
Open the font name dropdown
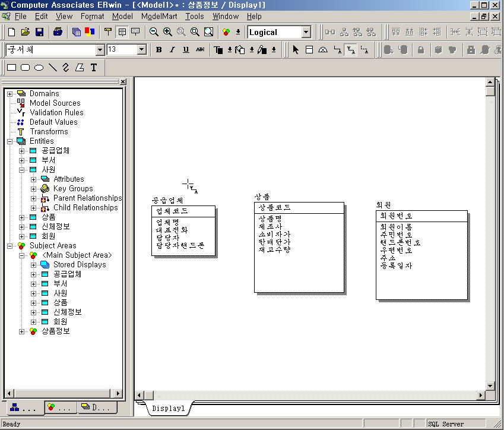click(100, 50)
